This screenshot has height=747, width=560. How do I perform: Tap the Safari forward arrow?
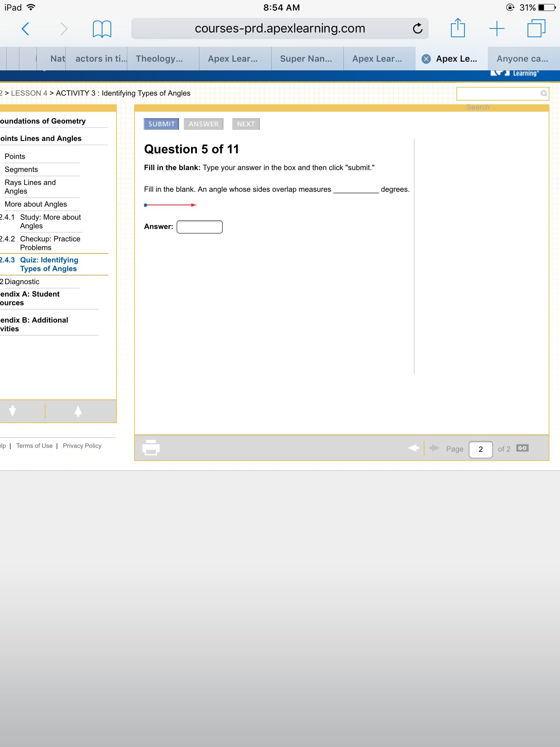[x=64, y=28]
